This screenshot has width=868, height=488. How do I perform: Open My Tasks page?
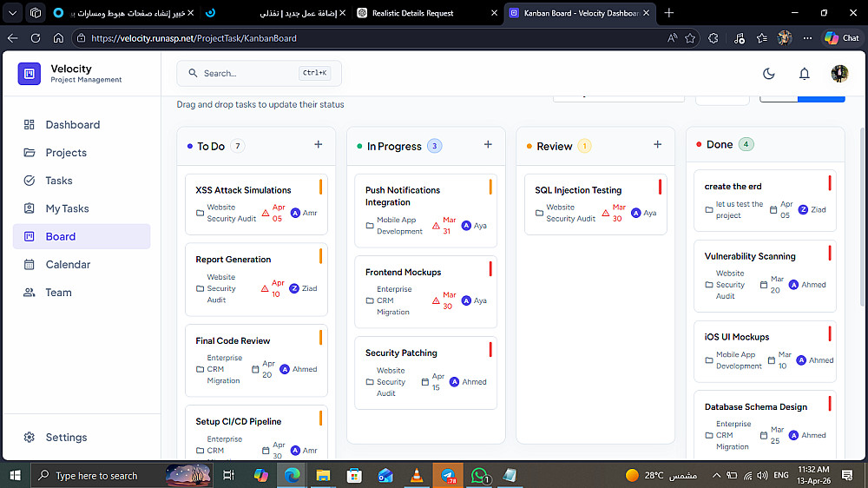82,208
